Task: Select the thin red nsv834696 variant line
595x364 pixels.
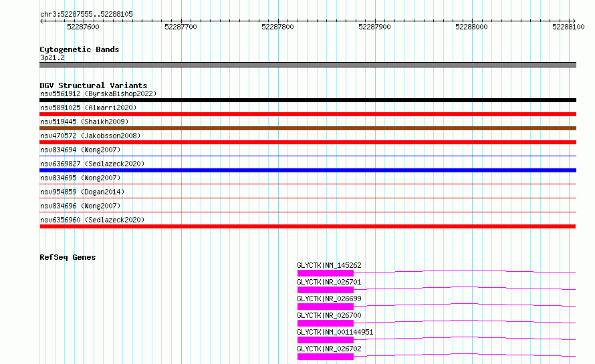Action: point(308,212)
